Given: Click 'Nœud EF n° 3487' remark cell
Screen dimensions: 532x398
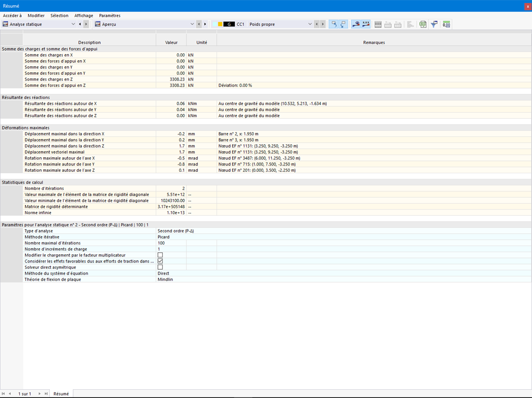Looking at the screenshot, I should pos(374,158).
